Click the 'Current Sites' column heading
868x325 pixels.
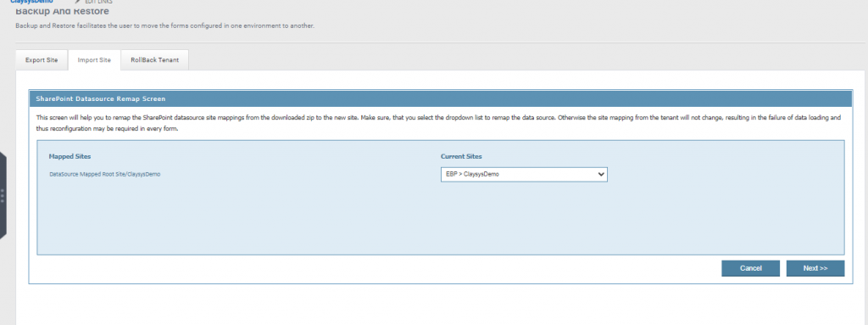tap(461, 156)
